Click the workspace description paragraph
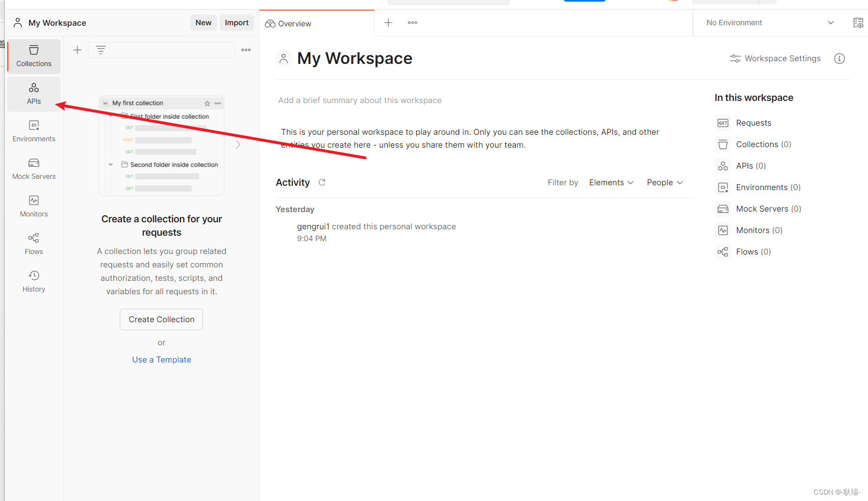The width and height of the screenshot is (868, 501). pos(470,139)
